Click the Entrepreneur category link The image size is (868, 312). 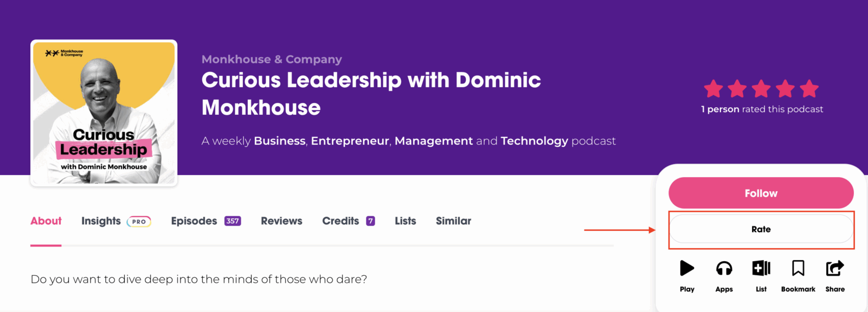[x=350, y=141]
